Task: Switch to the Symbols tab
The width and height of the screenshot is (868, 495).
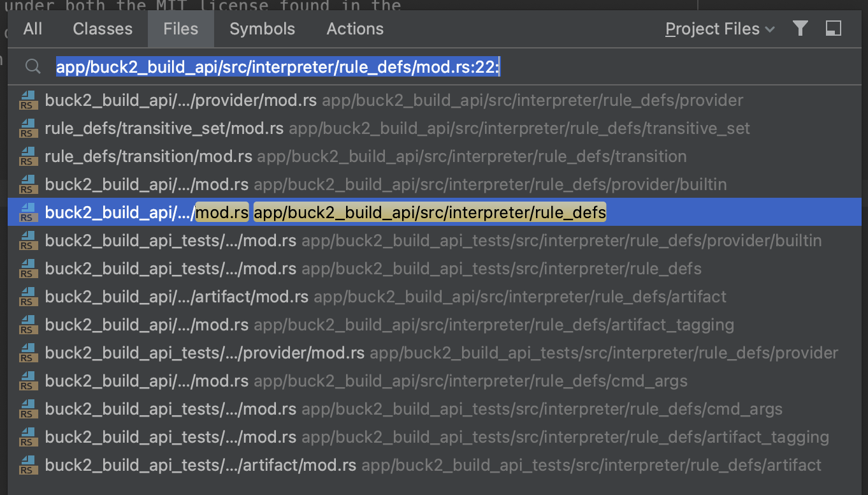Action: (261, 29)
